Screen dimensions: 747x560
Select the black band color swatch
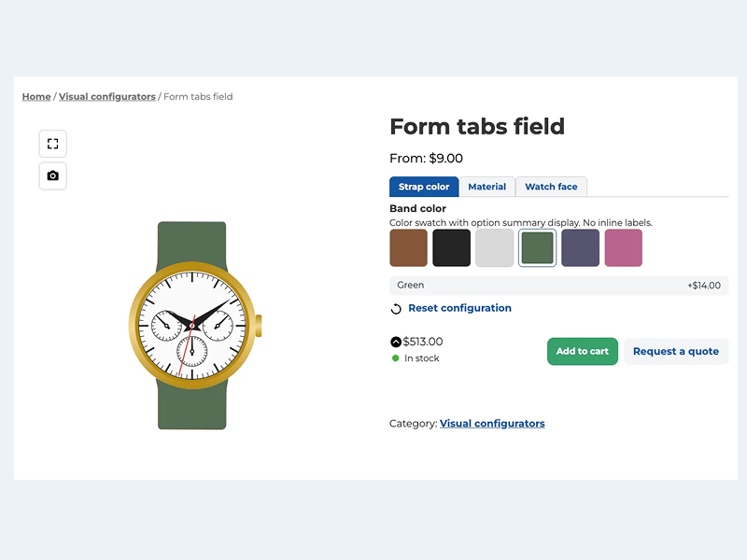click(x=452, y=247)
